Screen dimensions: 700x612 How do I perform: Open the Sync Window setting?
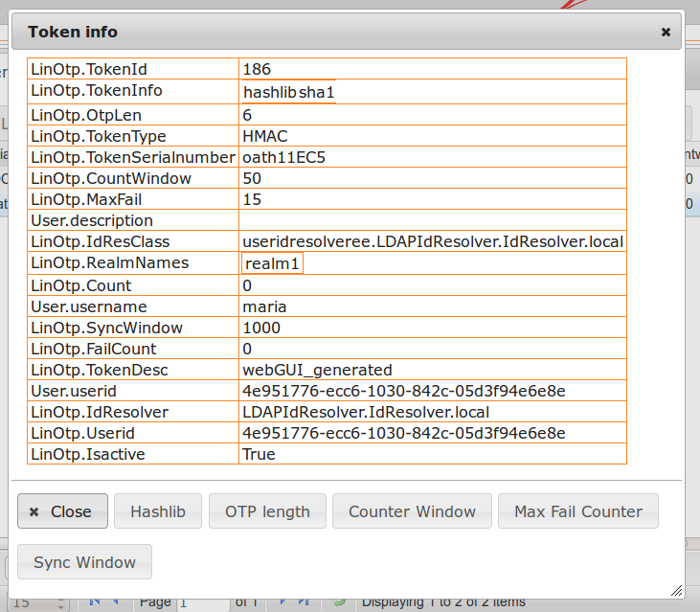pos(84,562)
